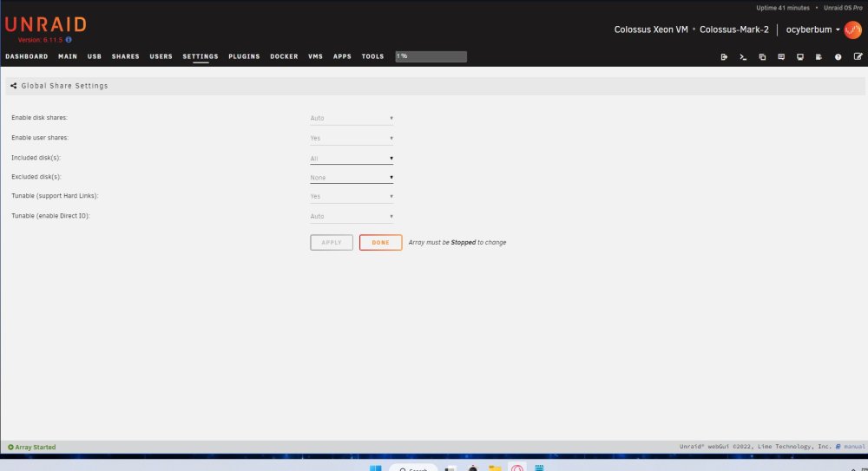Click the 1% progress bar
Screen dimensions: 868x471
(x=431, y=56)
